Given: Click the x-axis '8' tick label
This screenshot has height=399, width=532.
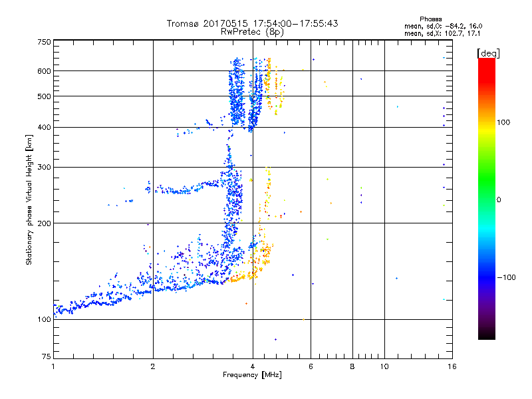Looking at the screenshot, I should (x=352, y=366).
